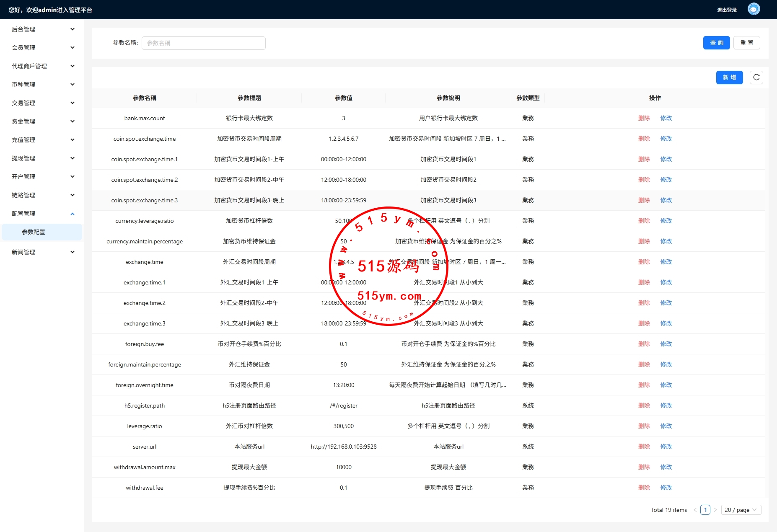Collapse the 配置管理 menu chevron

pyautogui.click(x=73, y=214)
